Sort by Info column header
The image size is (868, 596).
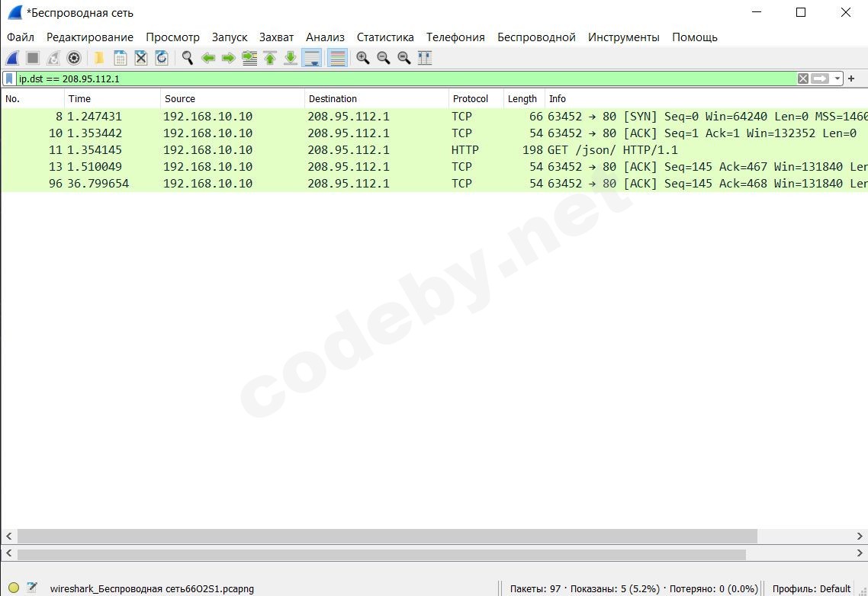(706, 98)
